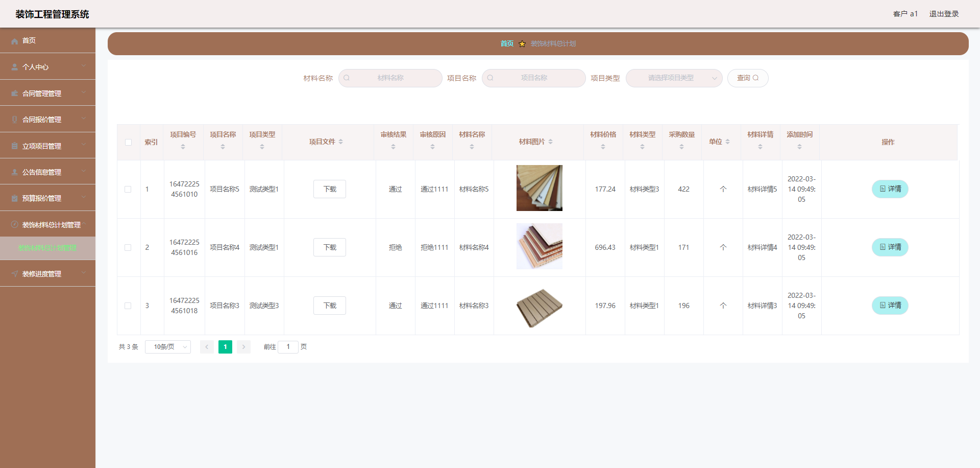980x468 pixels.
Task: Sort by 材料类型 column arrows
Action: pyautogui.click(x=642, y=147)
